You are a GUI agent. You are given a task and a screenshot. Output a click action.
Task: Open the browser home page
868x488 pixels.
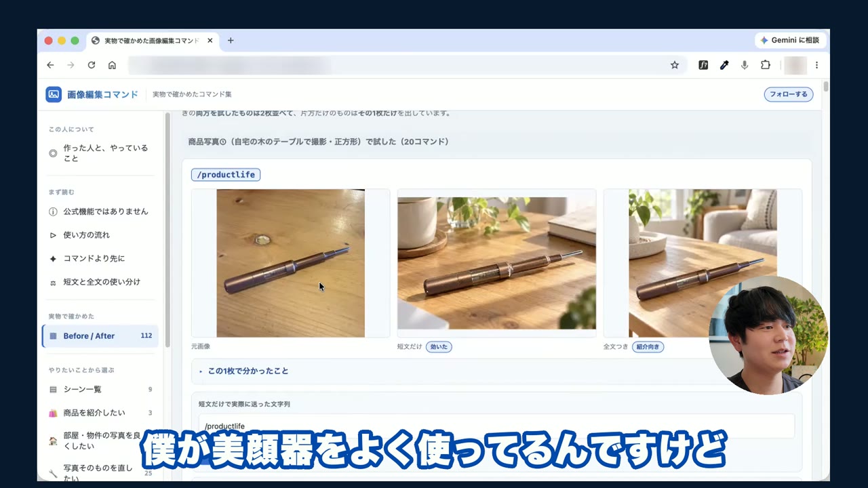(x=112, y=65)
